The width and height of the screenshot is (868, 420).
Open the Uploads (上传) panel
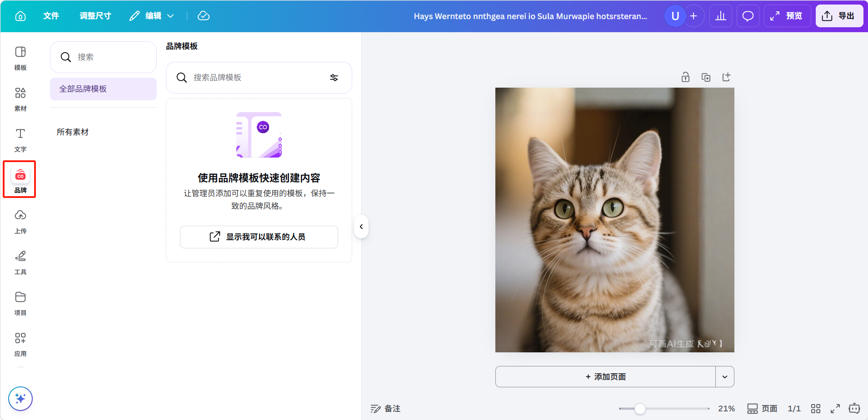pyautogui.click(x=20, y=222)
